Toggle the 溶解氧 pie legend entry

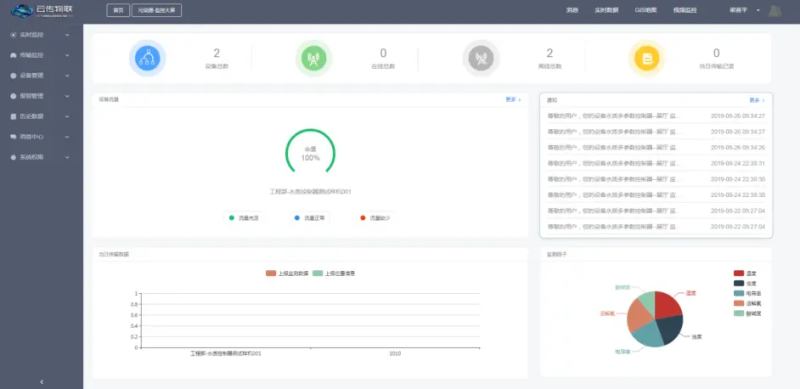coord(746,303)
